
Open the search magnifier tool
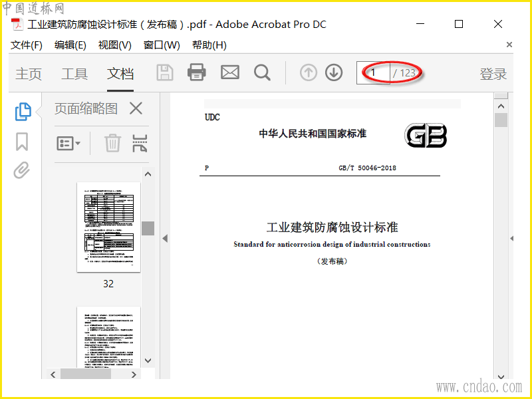262,72
